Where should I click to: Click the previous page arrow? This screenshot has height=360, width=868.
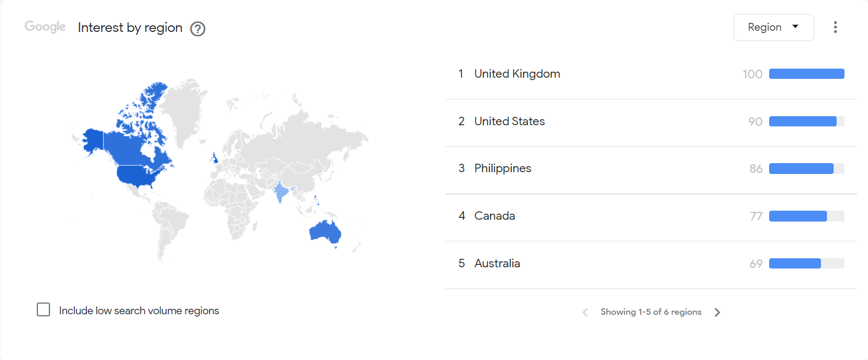(585, 312)
